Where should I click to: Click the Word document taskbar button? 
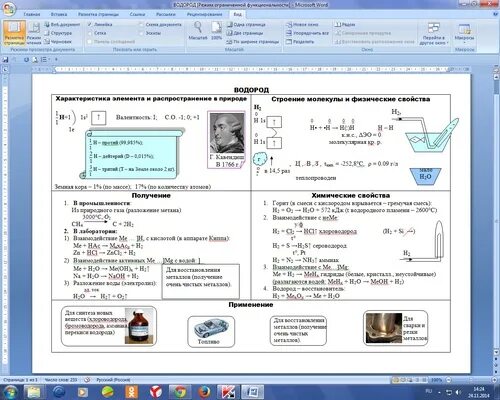[252, 392]
